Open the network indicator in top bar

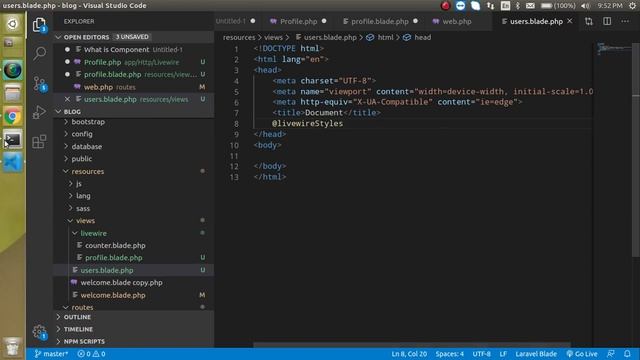click(x=490, y=6)
